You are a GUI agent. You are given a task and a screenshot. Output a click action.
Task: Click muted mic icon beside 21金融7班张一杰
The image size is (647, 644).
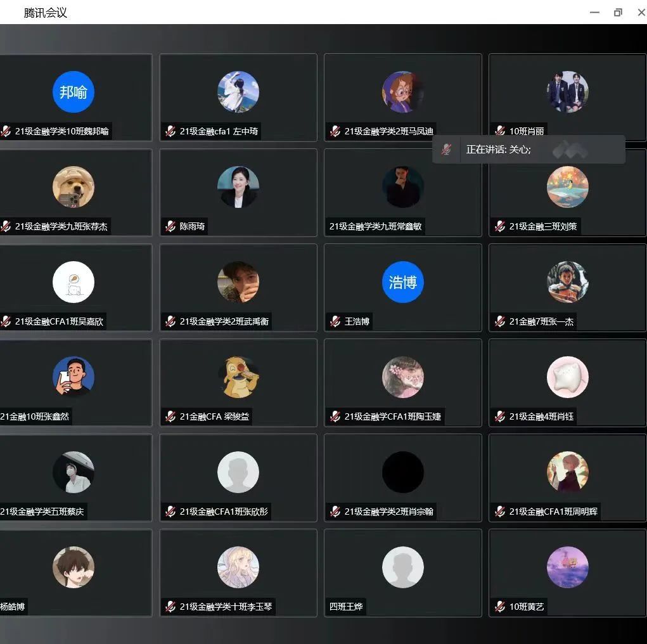coord(500,322)
